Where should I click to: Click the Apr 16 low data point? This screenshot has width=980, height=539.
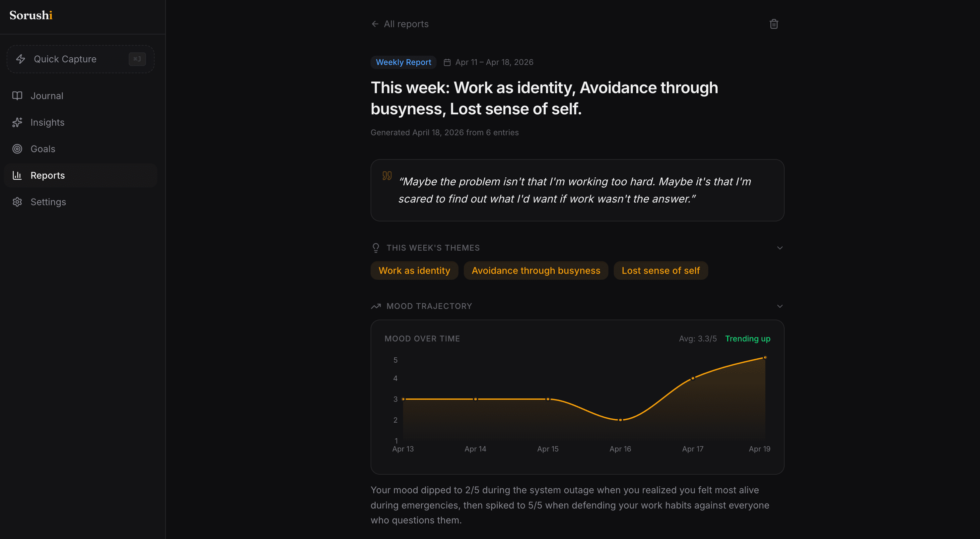pos(620,420)
